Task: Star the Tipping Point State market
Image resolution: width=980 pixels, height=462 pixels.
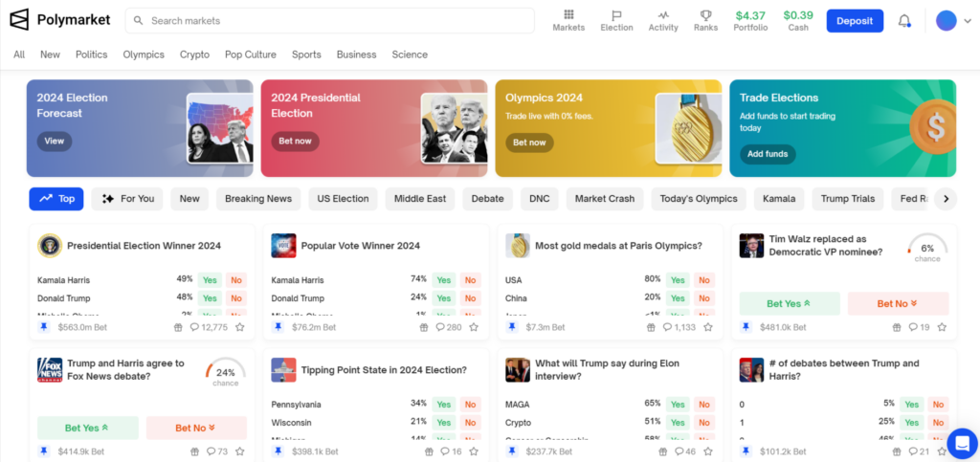Action: [x=474, y=451]
